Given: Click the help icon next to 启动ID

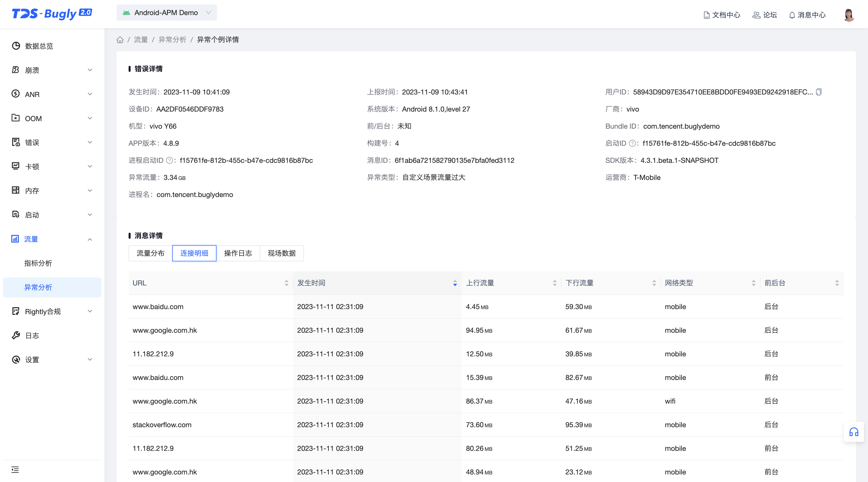Looking at the screenshot, I should [632, 143].
